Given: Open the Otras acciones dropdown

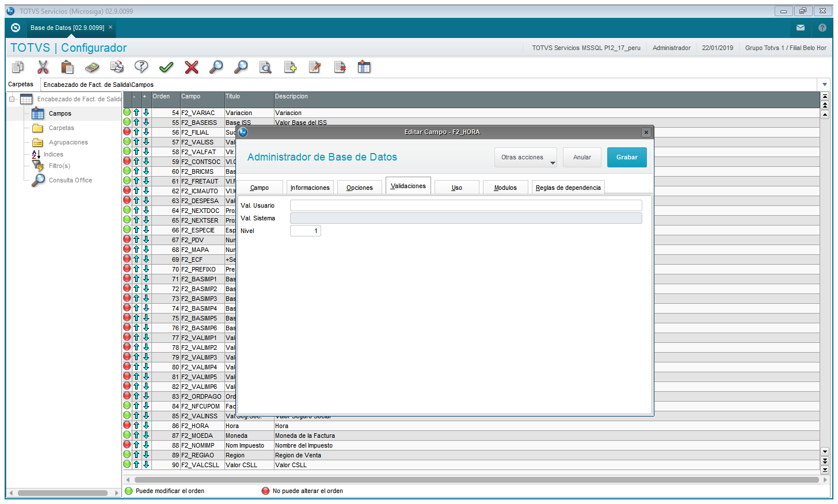Looking at the screenshot, I should (525, 157).
